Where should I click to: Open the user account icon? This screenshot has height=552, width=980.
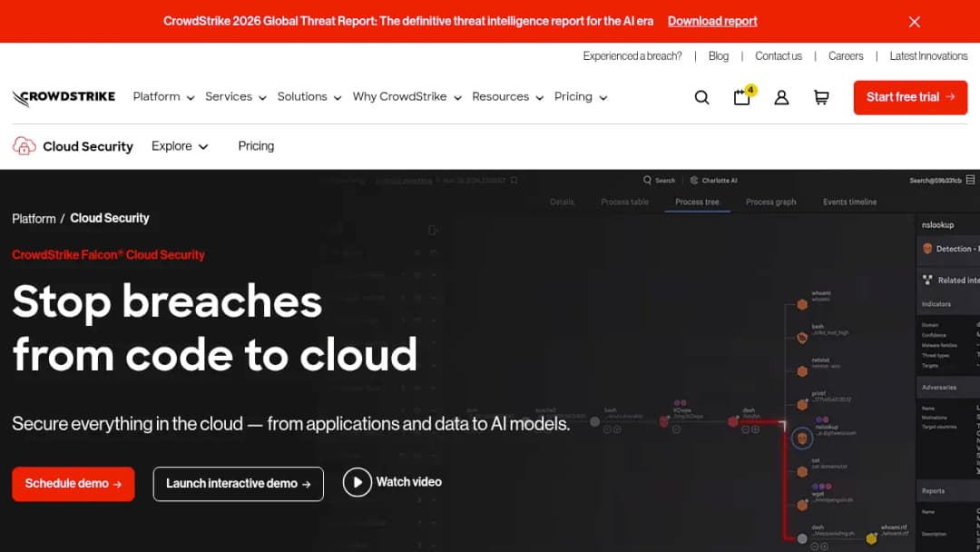pos(781,97)
